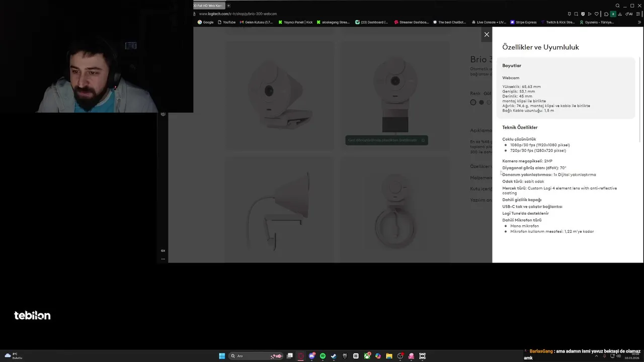The width and height of the screenshot is (644, 362).
Task: Open CapCut from the taskbar
Action: 356,356
